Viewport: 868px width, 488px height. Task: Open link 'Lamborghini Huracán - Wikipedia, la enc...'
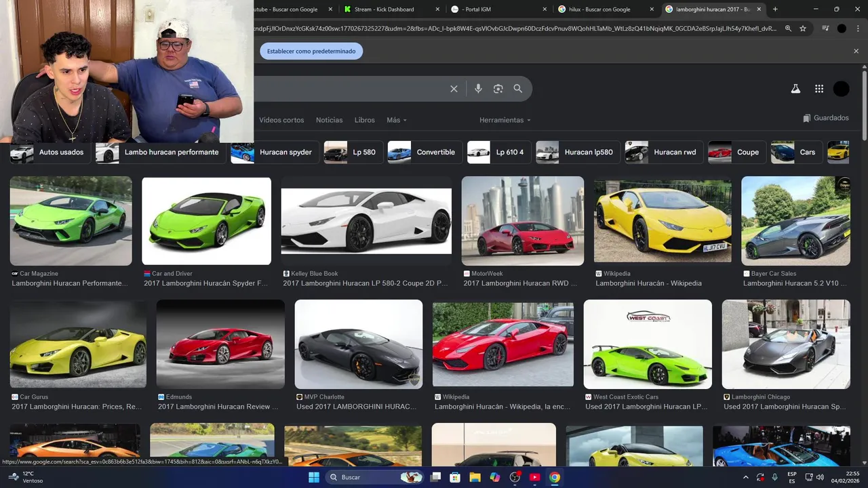502,407
